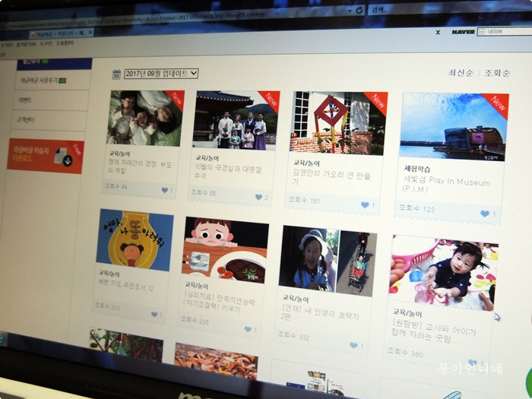This screenshot has height=399, width=532.
Task: Open the girl in white hat thumbnail
Action: tap(328, 261)
